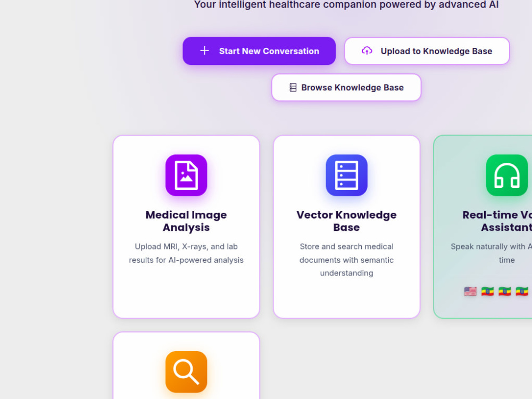Click the healthcare companion tagline text
Screen dimensions: 532x399
tap(346, 4)
